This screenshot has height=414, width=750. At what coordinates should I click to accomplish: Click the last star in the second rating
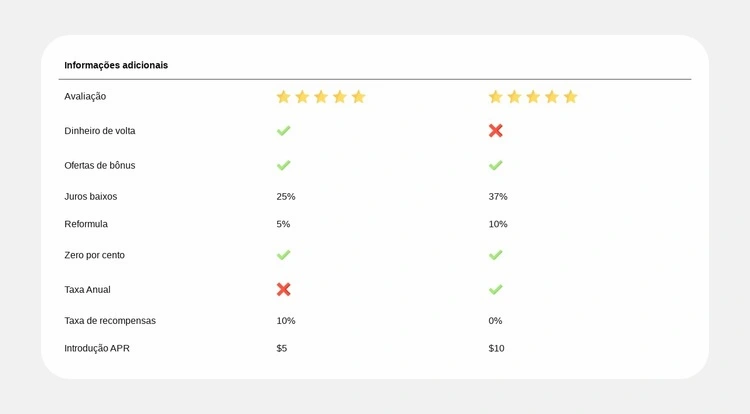pos(570,97)
